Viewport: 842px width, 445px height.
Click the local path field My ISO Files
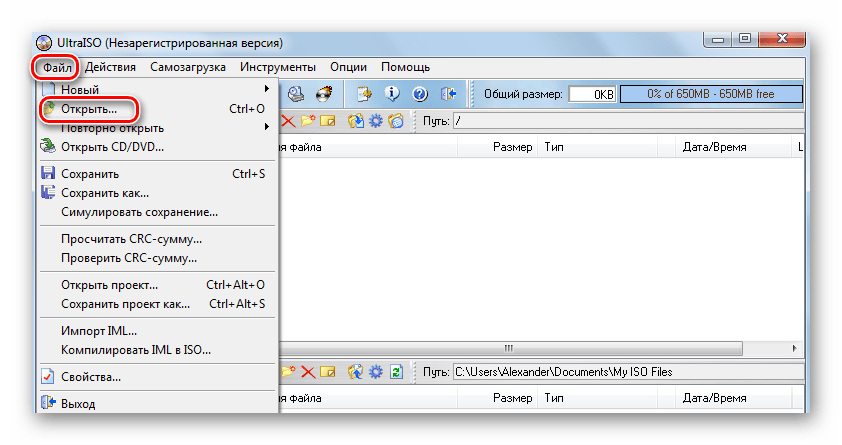click(x=628, y=371)
